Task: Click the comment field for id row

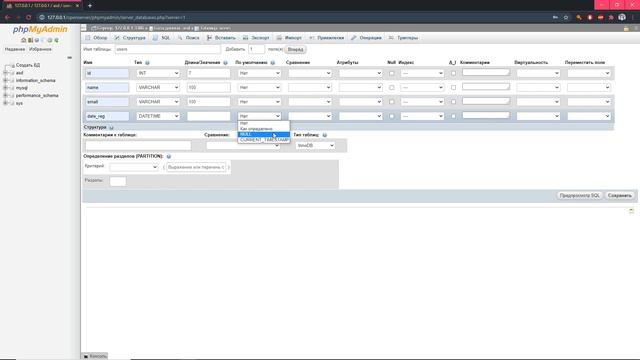Action: 486,72
